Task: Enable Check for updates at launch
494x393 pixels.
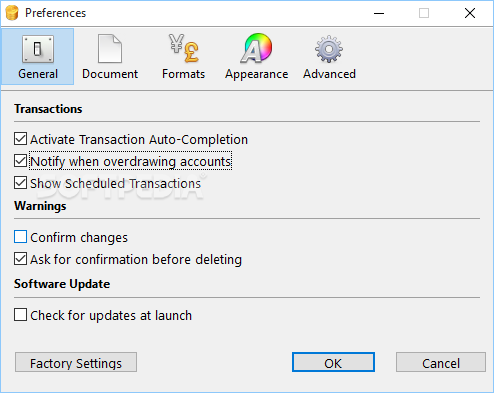Action: (x=20, y=315)
